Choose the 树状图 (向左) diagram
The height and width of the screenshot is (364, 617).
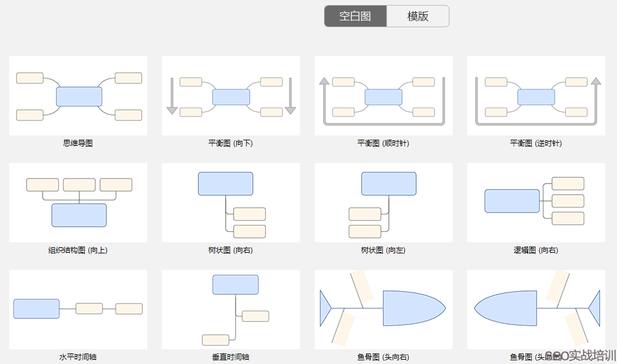click(x=383, y=202)
